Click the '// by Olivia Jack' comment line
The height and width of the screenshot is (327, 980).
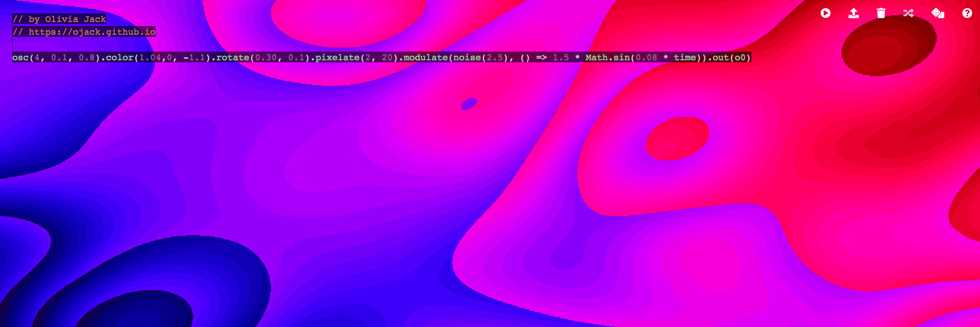(x=59, y=19)
